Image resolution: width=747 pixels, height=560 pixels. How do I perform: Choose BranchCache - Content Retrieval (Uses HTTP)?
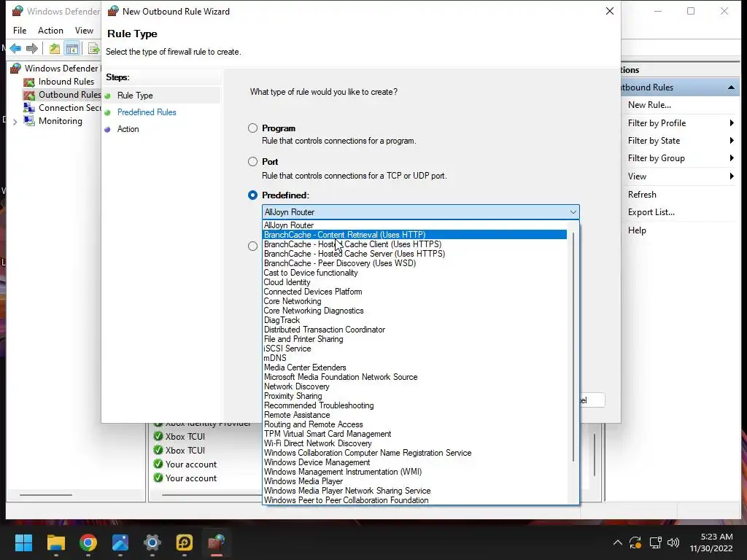pyautogui.click(x=415, y=235)
